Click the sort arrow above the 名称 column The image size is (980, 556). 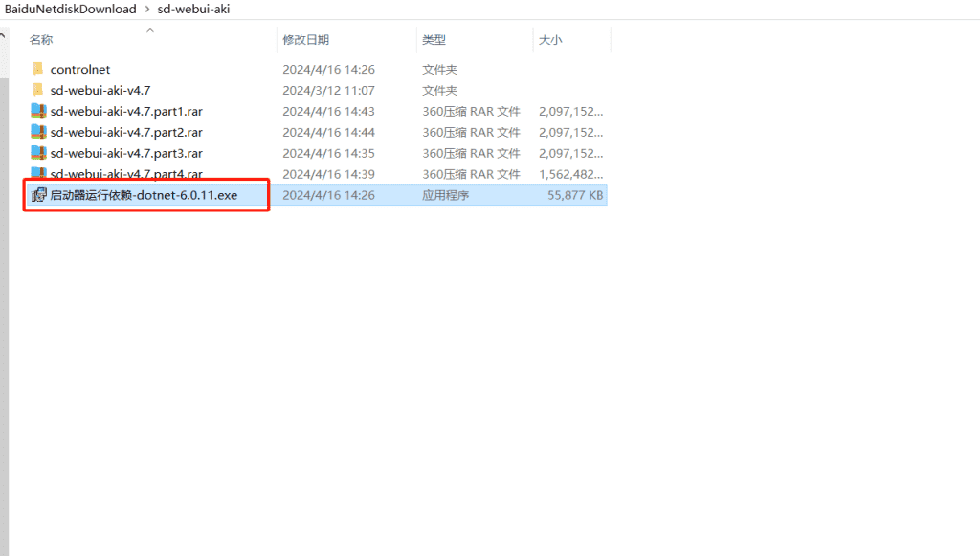pos(149,31)
